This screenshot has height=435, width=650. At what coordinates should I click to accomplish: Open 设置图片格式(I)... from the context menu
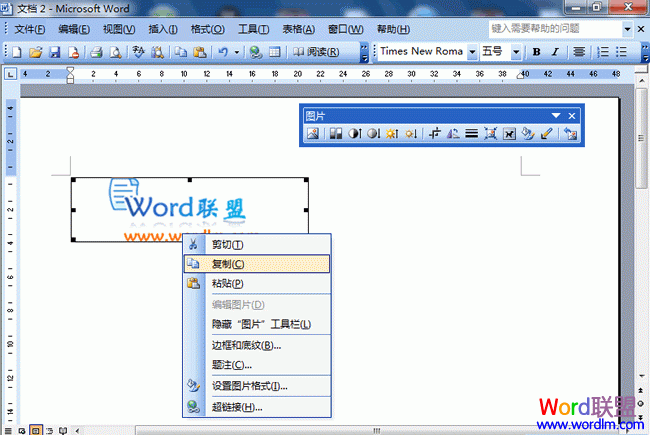click(257, 386)
